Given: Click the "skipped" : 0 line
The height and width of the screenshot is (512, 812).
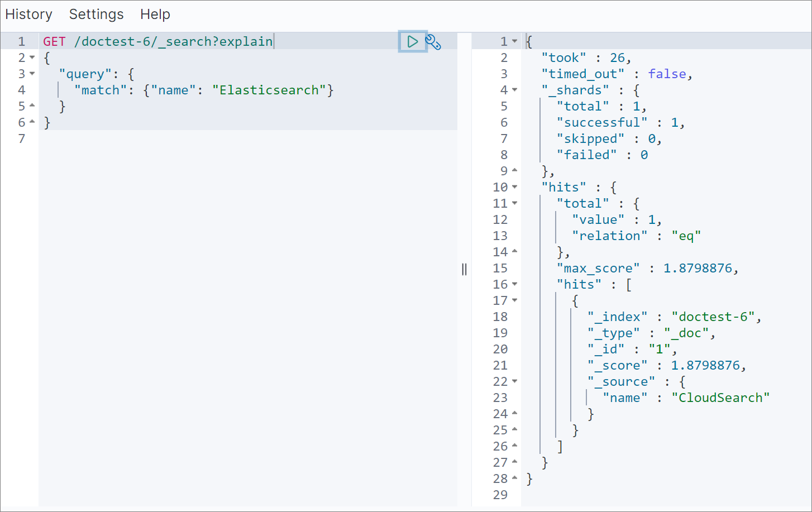Looking at the screenshot, I should 609,138.
